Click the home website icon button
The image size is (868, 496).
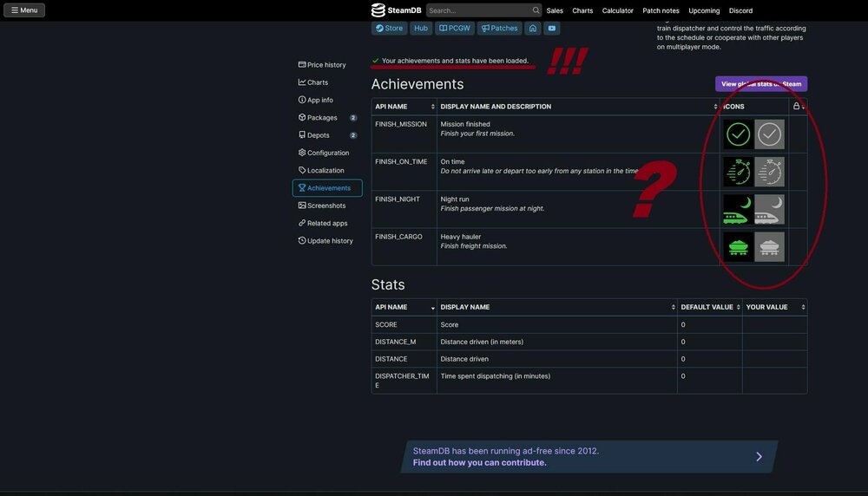[533, 29]
